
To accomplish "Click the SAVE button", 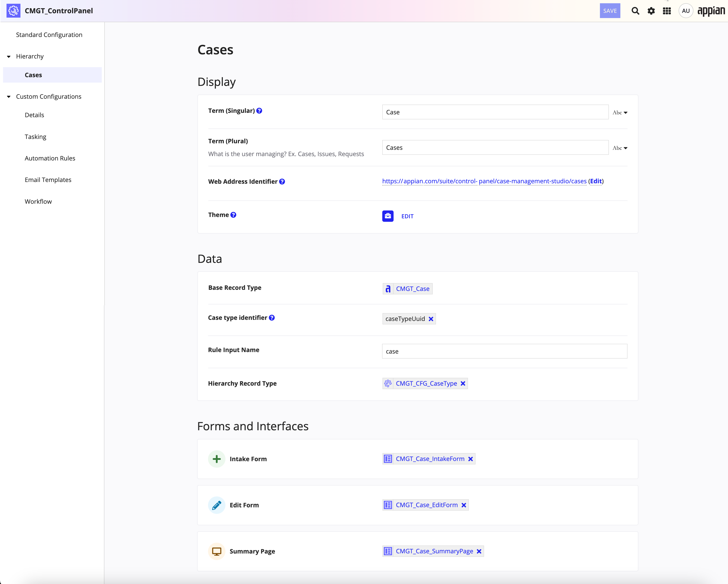I will click(610, 11).
